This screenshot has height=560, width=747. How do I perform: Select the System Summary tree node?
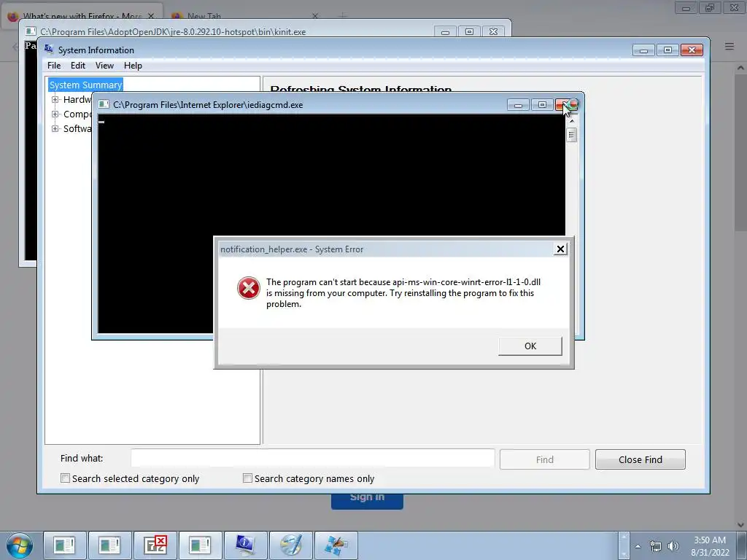[x=86, y=85]
